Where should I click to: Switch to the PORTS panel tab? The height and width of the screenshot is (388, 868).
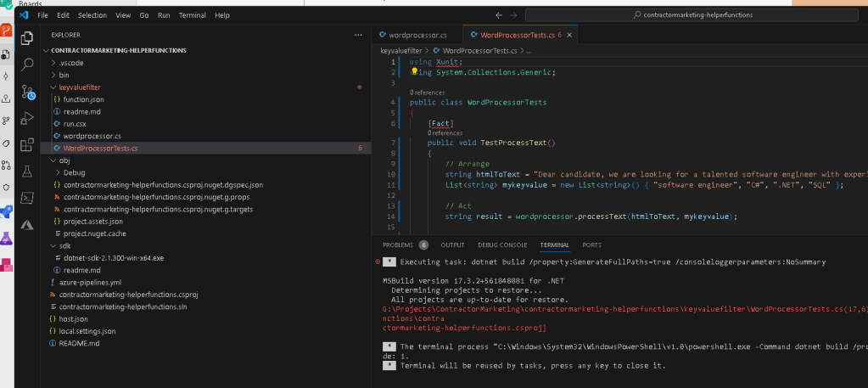591,245
